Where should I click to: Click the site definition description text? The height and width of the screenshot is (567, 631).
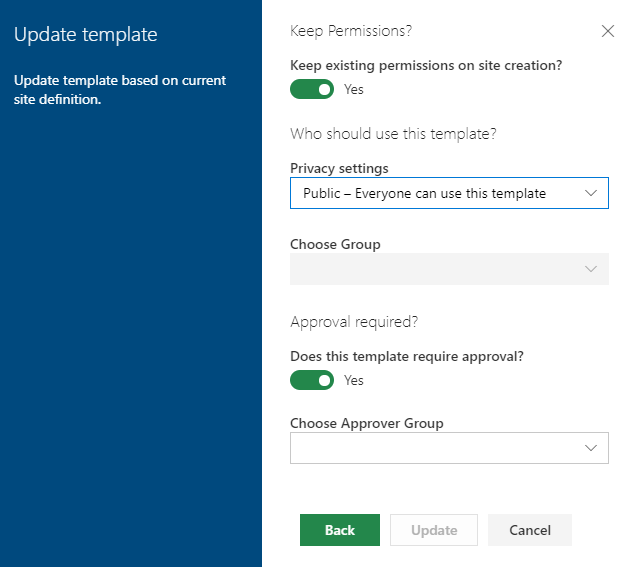click(x=120, y=90)
